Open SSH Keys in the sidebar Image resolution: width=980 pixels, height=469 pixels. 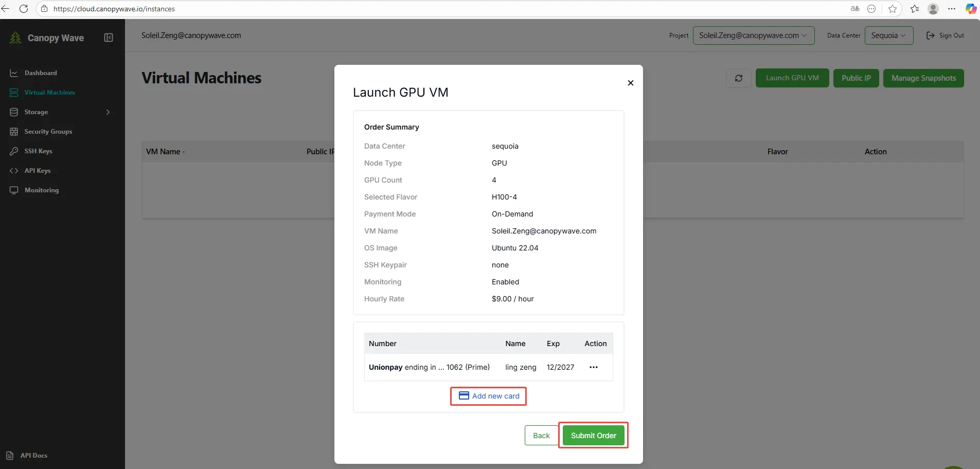(x=38, y=151)
